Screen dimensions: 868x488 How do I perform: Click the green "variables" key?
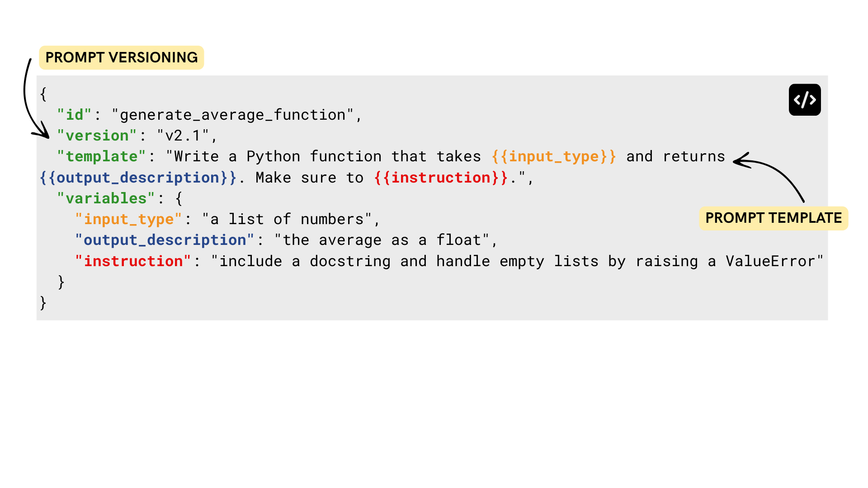[106, 198]
